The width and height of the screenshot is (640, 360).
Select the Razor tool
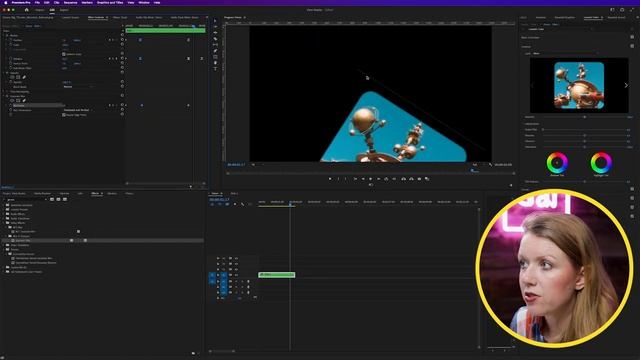click(x=216, y=39)
